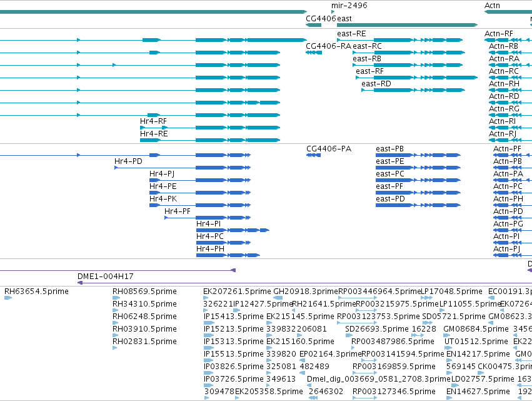Select the RH63654.5prime EST label
Screen dimensions: 532x401
point(36,292)
